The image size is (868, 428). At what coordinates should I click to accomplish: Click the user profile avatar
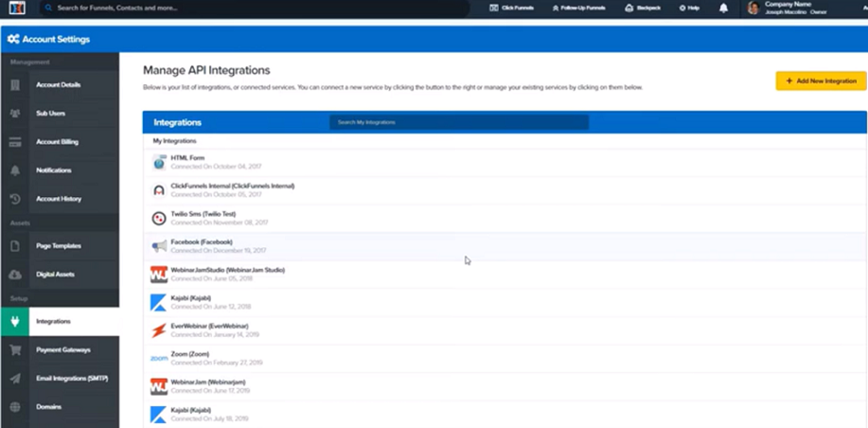point(753,8)
